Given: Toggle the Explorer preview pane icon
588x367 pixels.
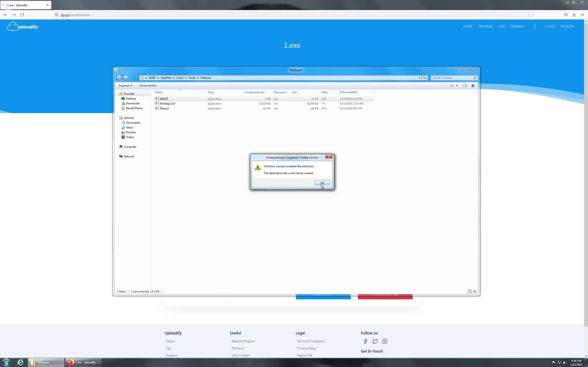Looking at the screenshot, I should point(465,85).
